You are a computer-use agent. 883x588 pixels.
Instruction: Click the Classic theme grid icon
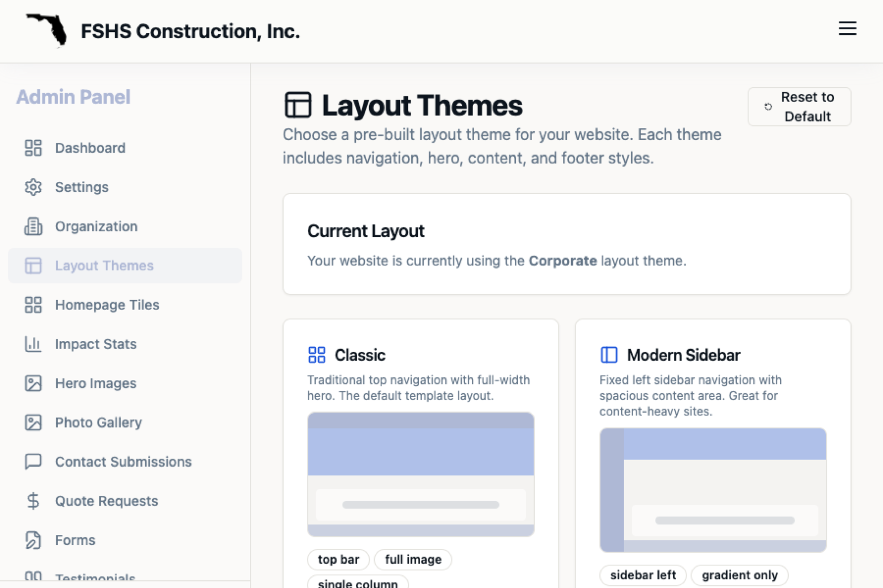[x=317, y=355]
